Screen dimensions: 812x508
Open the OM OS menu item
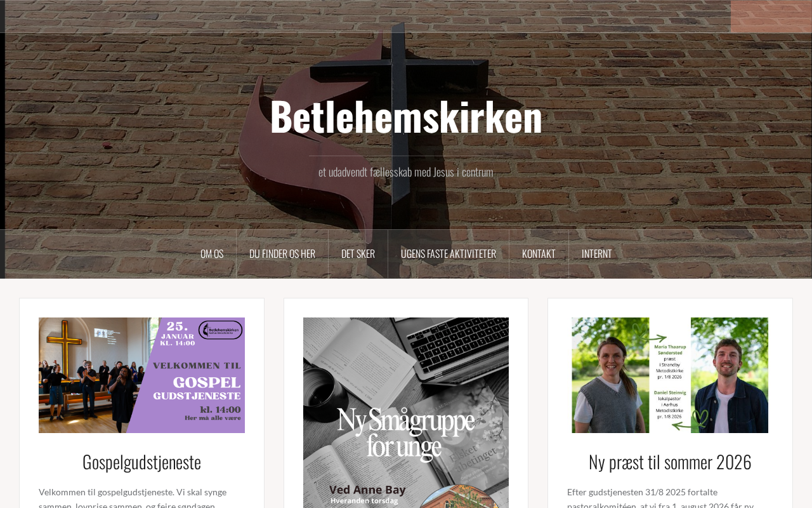(212, 254)
